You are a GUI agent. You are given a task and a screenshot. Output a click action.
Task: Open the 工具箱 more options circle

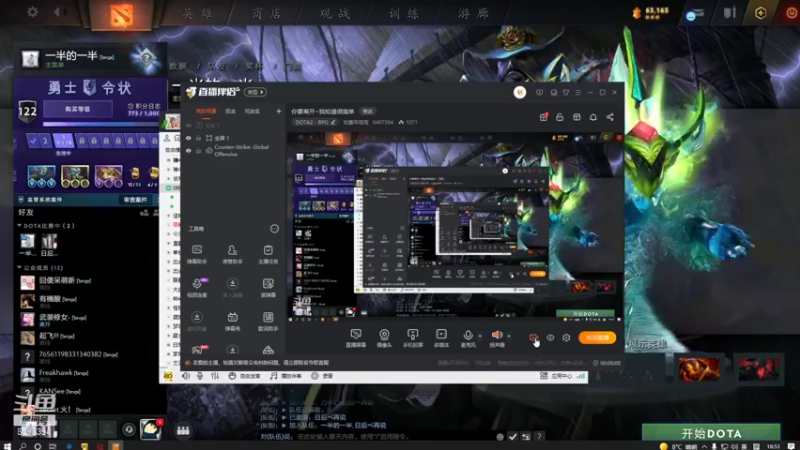point(274,229)
